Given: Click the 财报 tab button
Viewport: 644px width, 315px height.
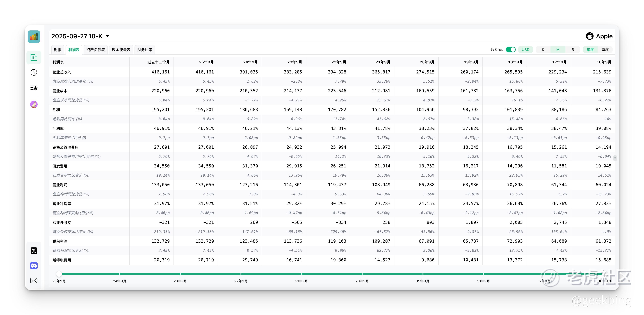Looking at the screenshot, I should 57,50.
